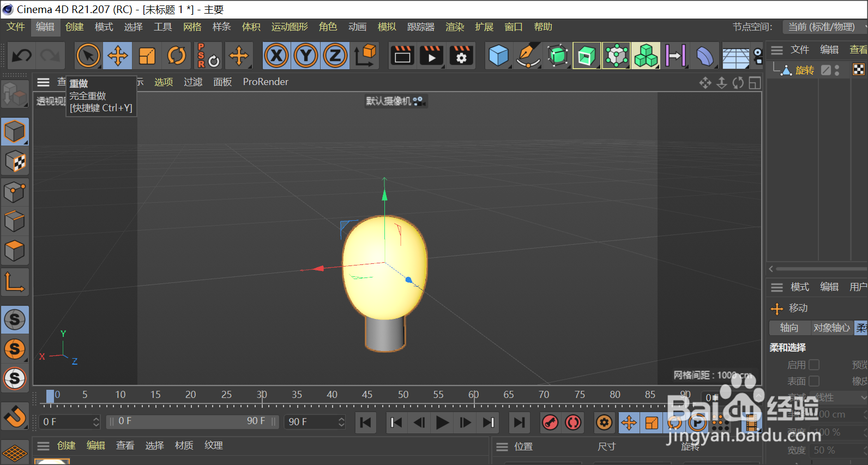Expand the attribute manager hamburger menu

click(777, 287)
